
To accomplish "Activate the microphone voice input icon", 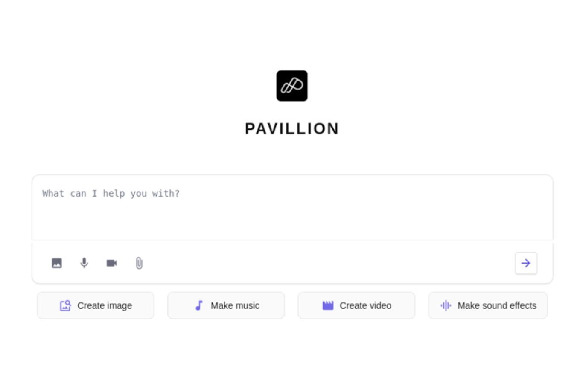I will [x=84, y=263].
